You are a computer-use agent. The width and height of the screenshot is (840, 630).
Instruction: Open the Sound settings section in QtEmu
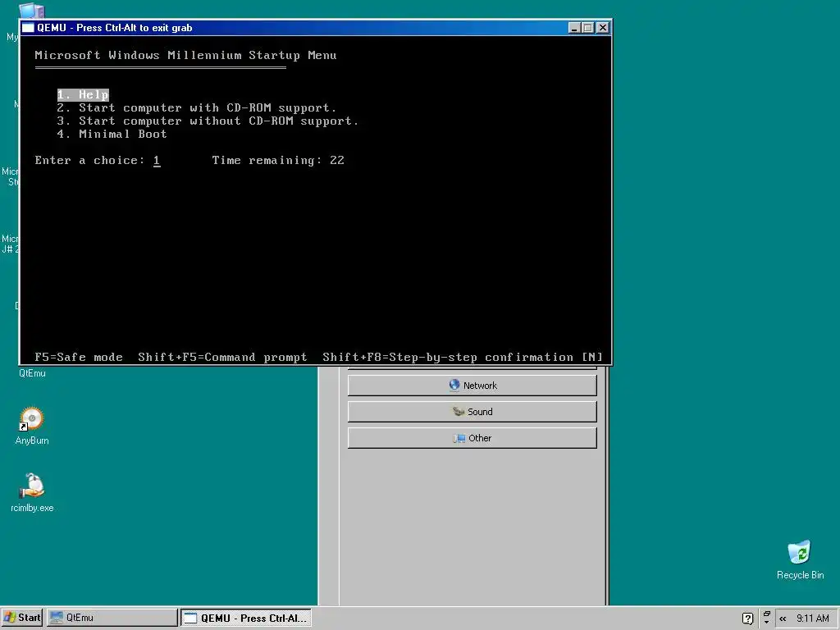point(472,412)
